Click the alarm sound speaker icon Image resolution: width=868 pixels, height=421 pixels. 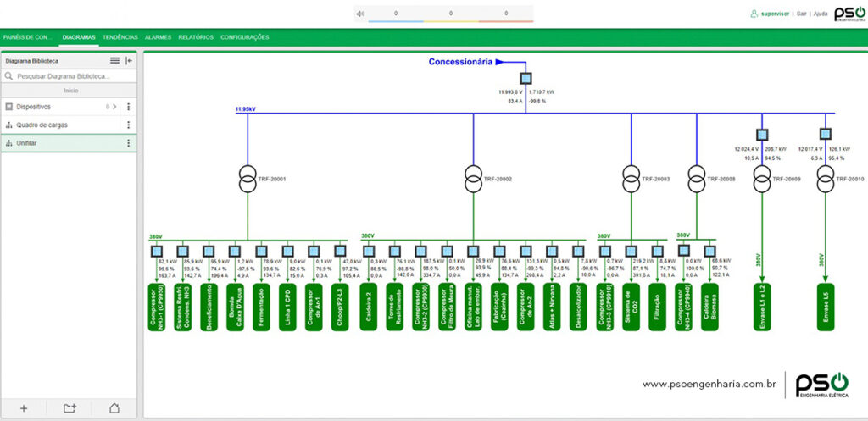pyautogui.click(x=360, y=14)
